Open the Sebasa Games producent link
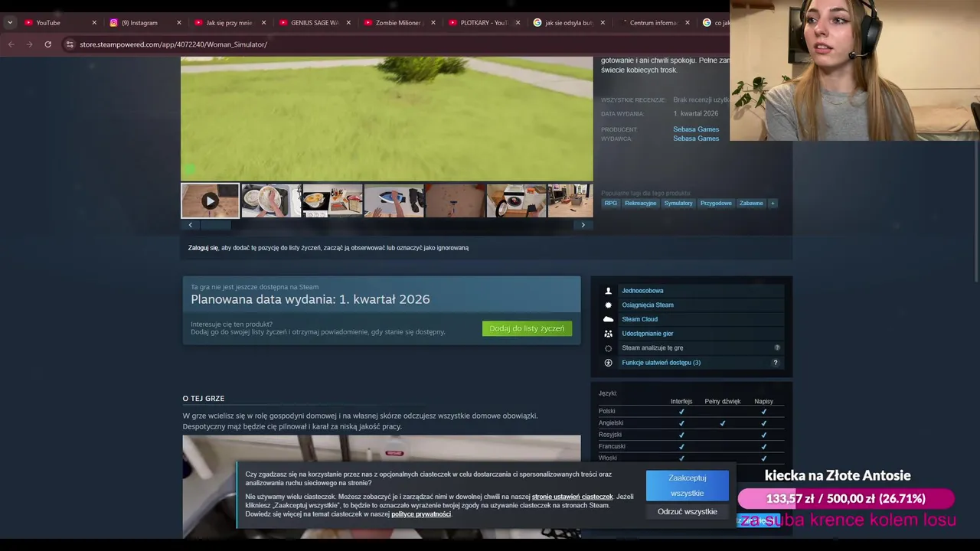980x551 pixels. (x=696, y=129)
